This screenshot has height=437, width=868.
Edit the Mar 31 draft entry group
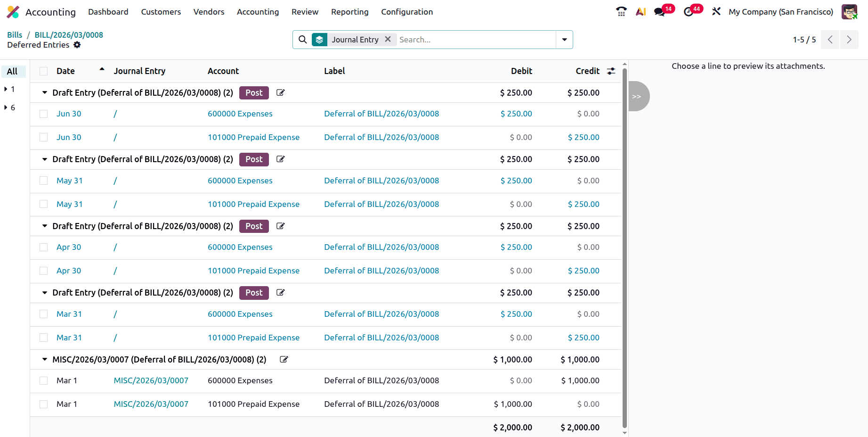[280, 293]
